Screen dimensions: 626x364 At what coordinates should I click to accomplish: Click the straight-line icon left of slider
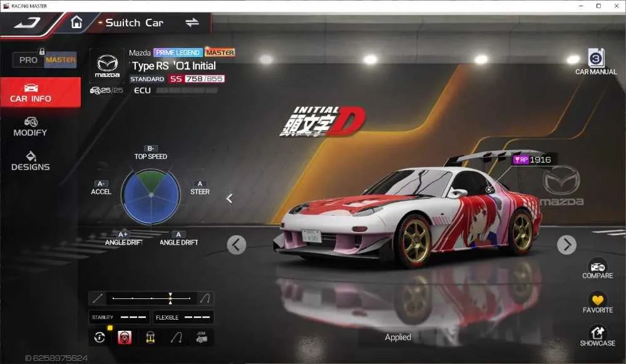[x=98, y=298]
